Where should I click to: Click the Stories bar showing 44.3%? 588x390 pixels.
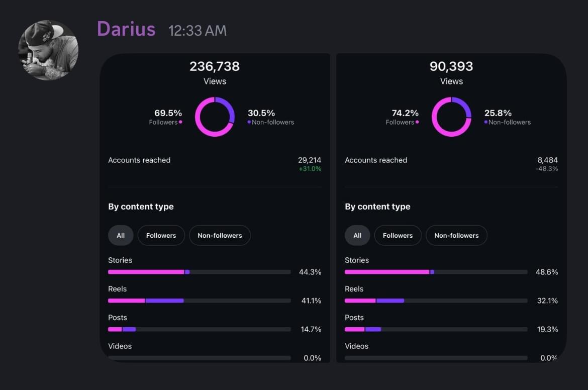[x=199, y=272]
